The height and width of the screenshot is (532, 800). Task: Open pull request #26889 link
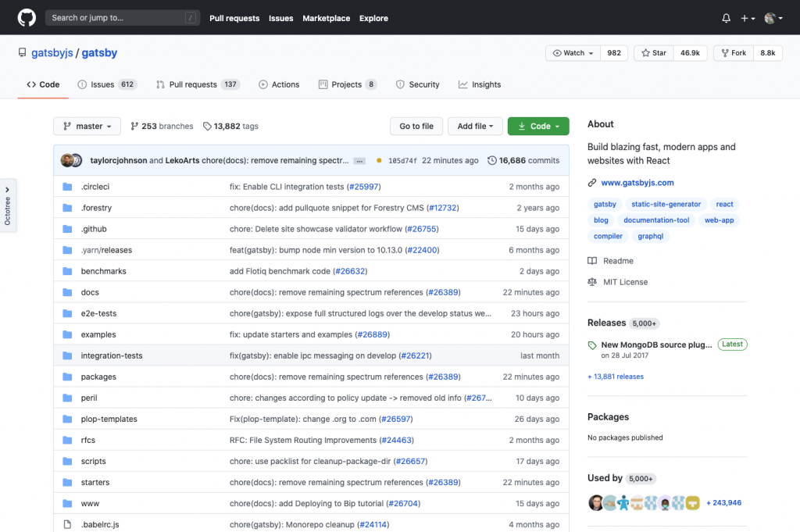coord(372,334)
